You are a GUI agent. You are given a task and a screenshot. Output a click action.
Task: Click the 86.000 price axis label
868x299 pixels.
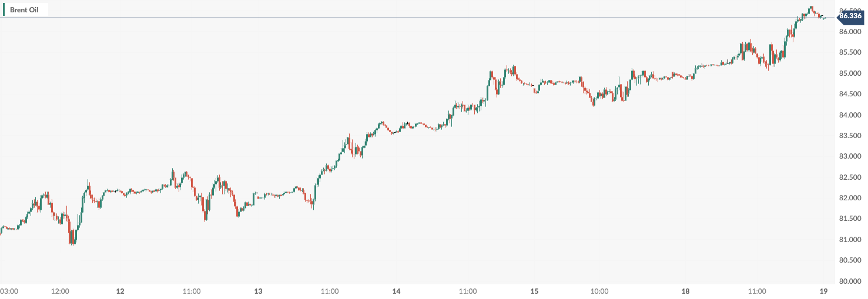point(850,32)
